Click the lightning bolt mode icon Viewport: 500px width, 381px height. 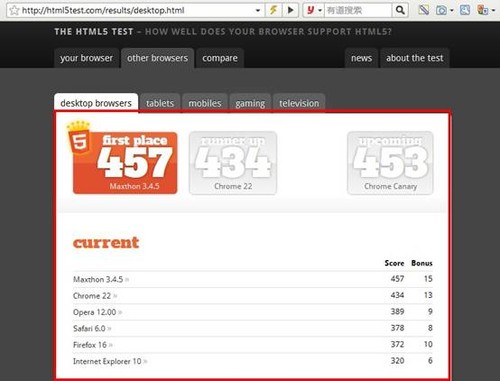[273, 10]
